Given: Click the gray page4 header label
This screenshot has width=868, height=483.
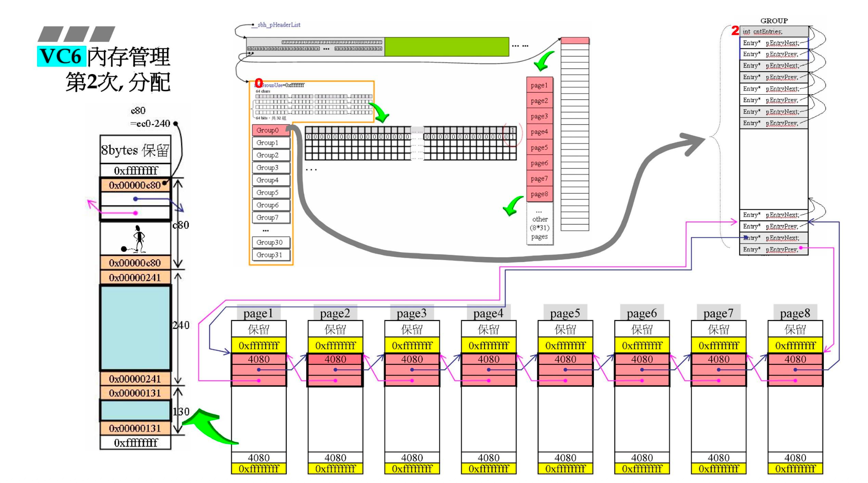Looking at the screenshot, I should point(489,313).
